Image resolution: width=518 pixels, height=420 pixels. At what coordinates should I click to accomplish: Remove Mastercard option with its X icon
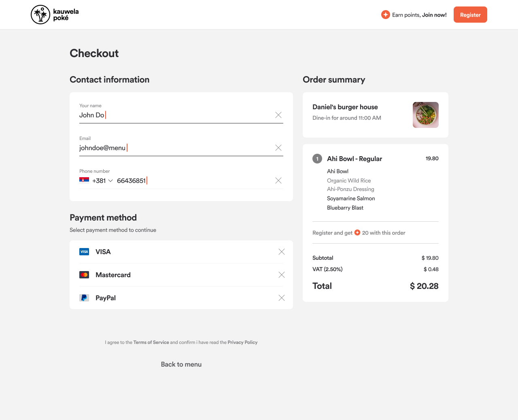(282, 275)
